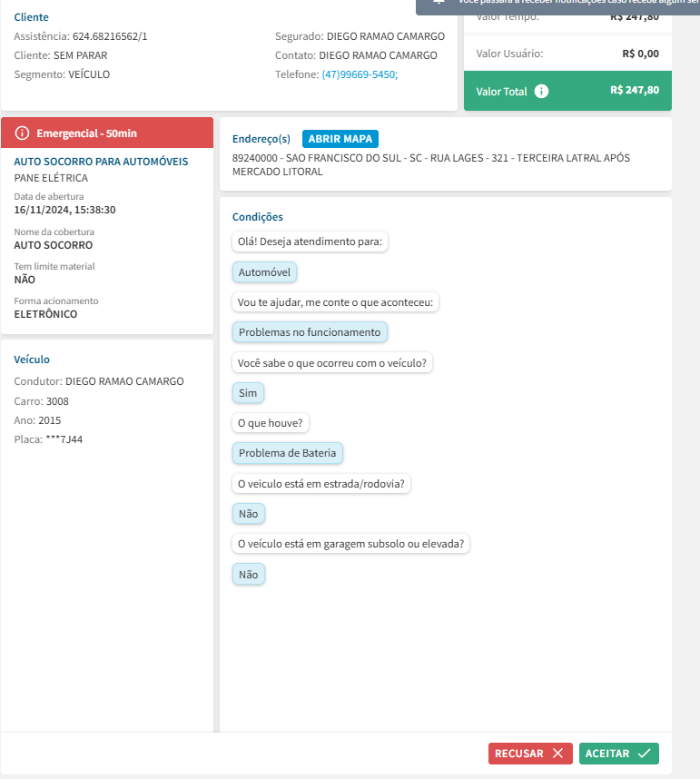Screen dimensions: 700x779
Task: Accept the request via ACEITAR label
Action: pyautogui.click(x=607, y=754)
